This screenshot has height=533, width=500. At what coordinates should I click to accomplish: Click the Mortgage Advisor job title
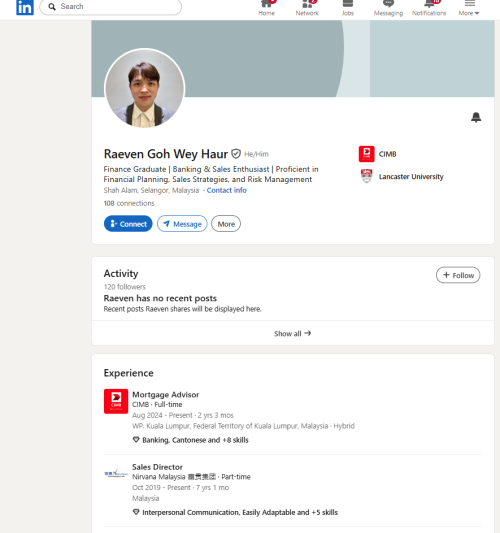coord(166,395)
